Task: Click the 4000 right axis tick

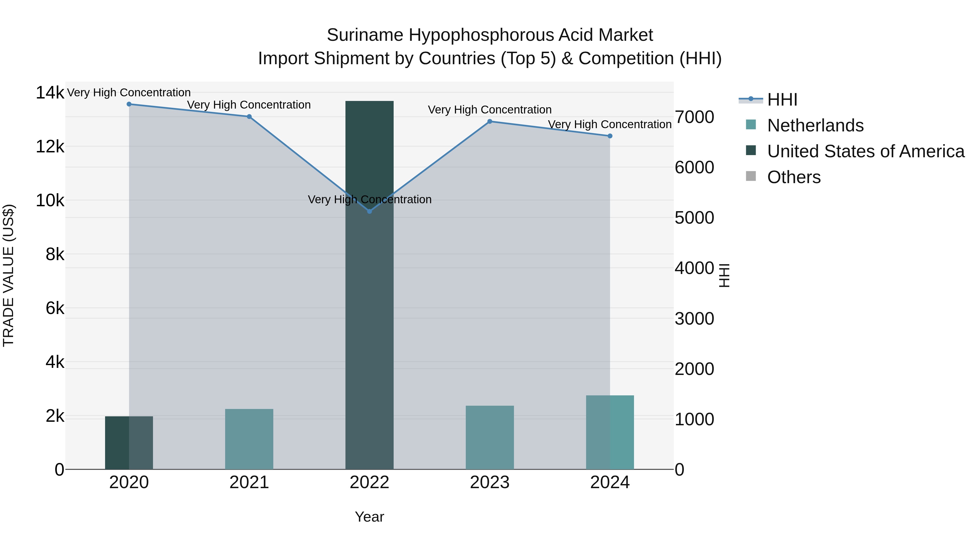Action: pos(695,268)
